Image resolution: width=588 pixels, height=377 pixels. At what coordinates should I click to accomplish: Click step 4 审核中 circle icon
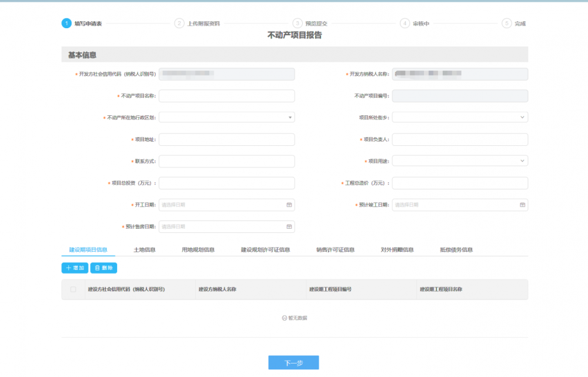tap(405, 24)
